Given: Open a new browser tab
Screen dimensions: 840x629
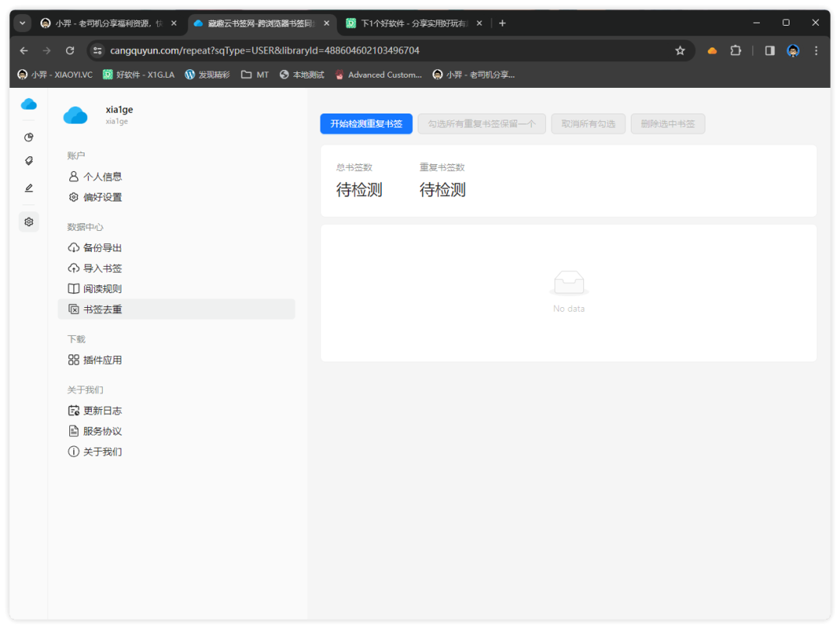Looking at the screenshot, I should pos(502,23).
